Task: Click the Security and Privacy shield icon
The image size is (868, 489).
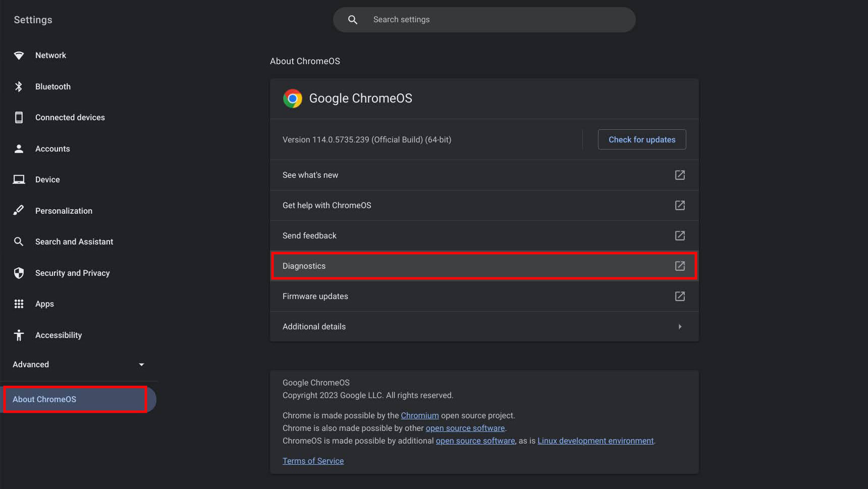Action: coord(19,273)
